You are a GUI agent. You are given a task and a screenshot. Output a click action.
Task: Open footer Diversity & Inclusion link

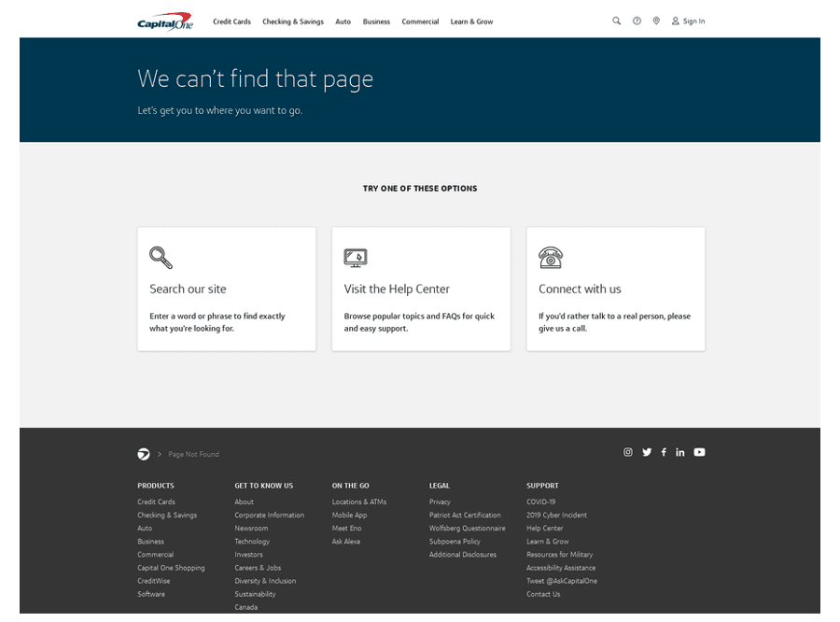pos(265,581)
